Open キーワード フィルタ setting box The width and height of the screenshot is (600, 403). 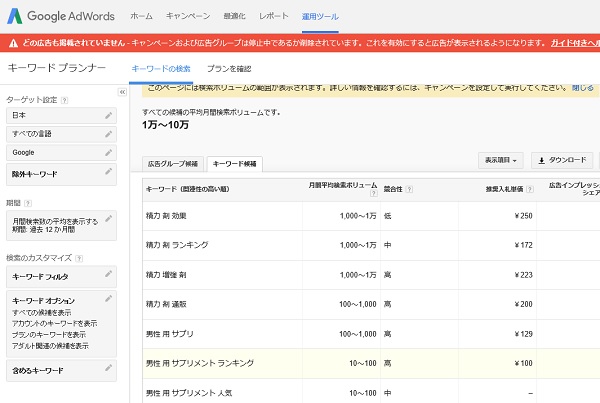(x=61, y=277)
